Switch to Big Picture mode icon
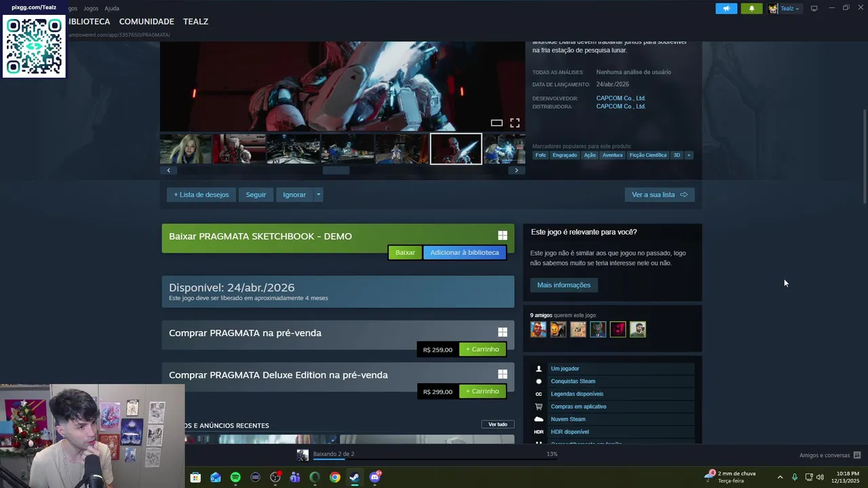Screen dimensions: 868x488 click(814, 8)
